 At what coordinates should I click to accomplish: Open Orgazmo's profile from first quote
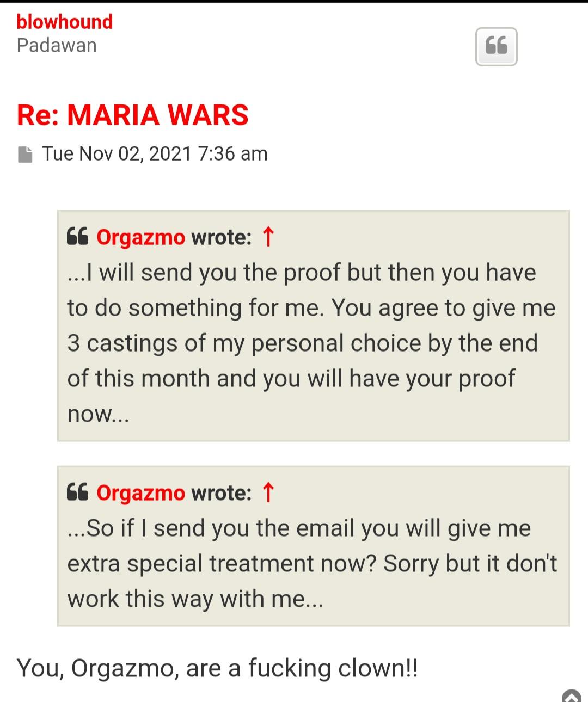[x=141, y=237]
